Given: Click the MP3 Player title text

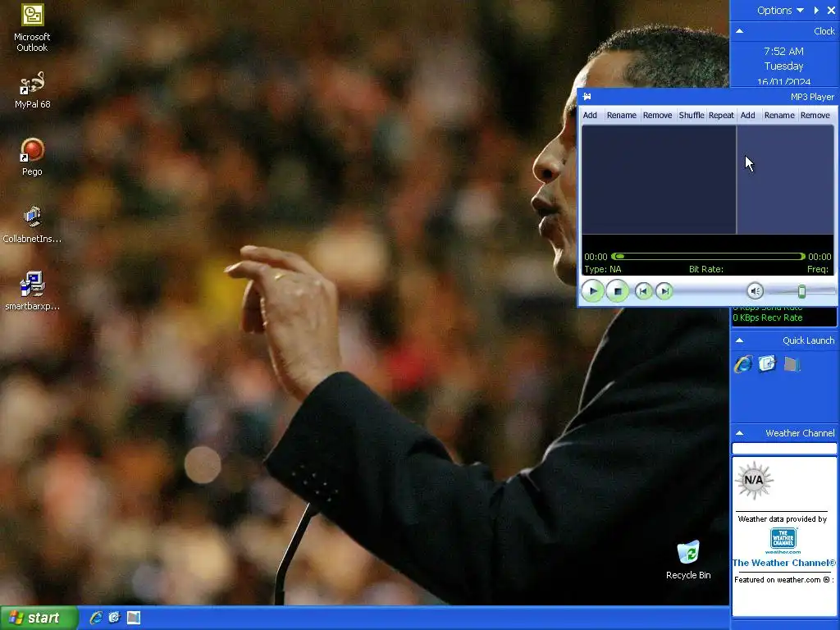Looking at the screenshot, I should click(x=812, y=97).
